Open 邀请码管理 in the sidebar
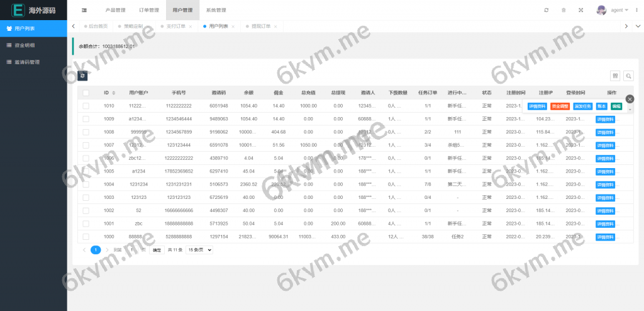The height and width of the screenshot is (311, 644). click(33, 62)
